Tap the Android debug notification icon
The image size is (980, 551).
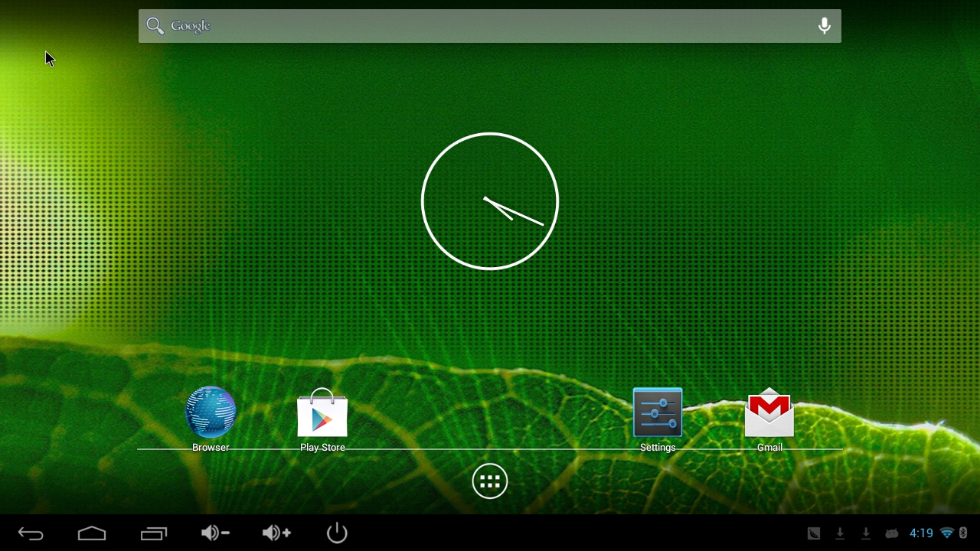point(892,533)
